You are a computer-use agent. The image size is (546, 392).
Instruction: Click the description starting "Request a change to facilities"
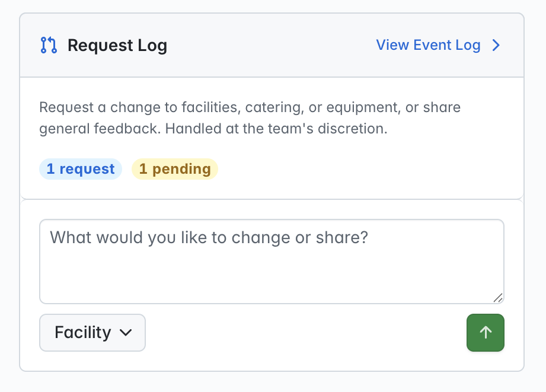[250, 118]
